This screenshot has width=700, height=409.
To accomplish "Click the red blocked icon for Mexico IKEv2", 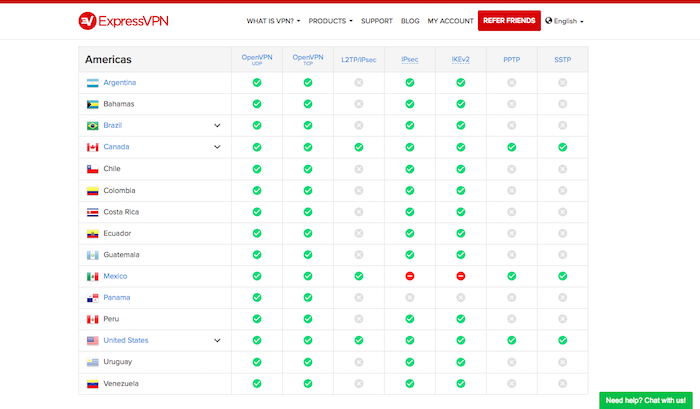I will tap(460, 276).
